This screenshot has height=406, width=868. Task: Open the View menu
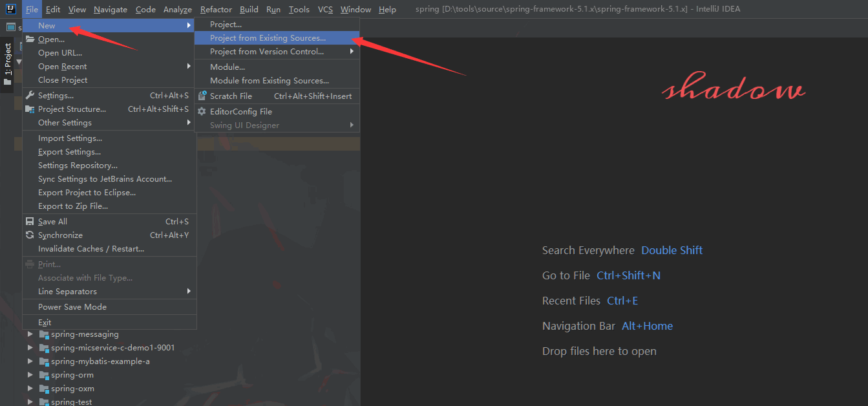(77, 9)
